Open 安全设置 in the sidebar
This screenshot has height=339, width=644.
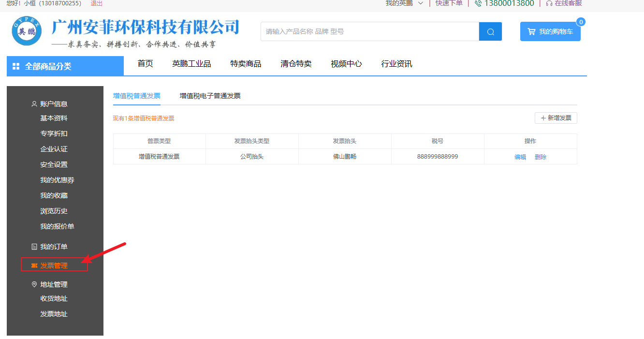pos(54,164)
